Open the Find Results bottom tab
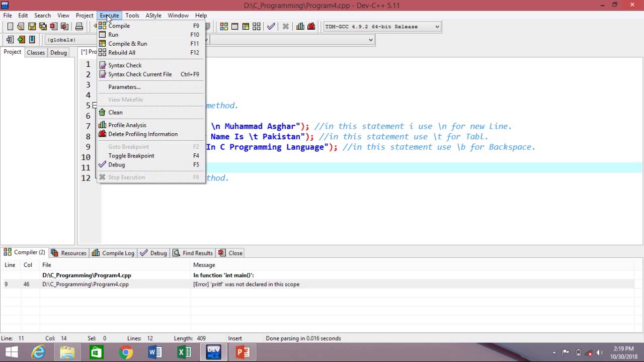The width and height of the screenshot is (644, 362). (x=193, y=253)
